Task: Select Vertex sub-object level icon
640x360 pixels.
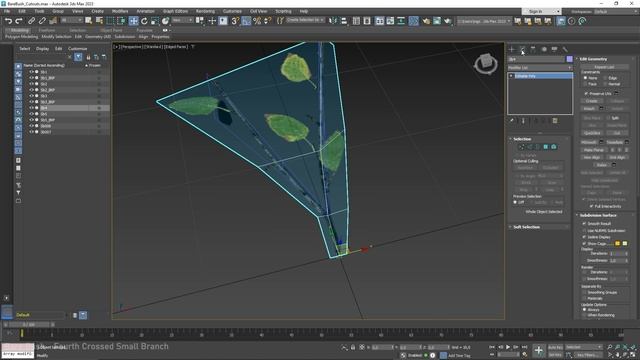Action: point(521,147)
